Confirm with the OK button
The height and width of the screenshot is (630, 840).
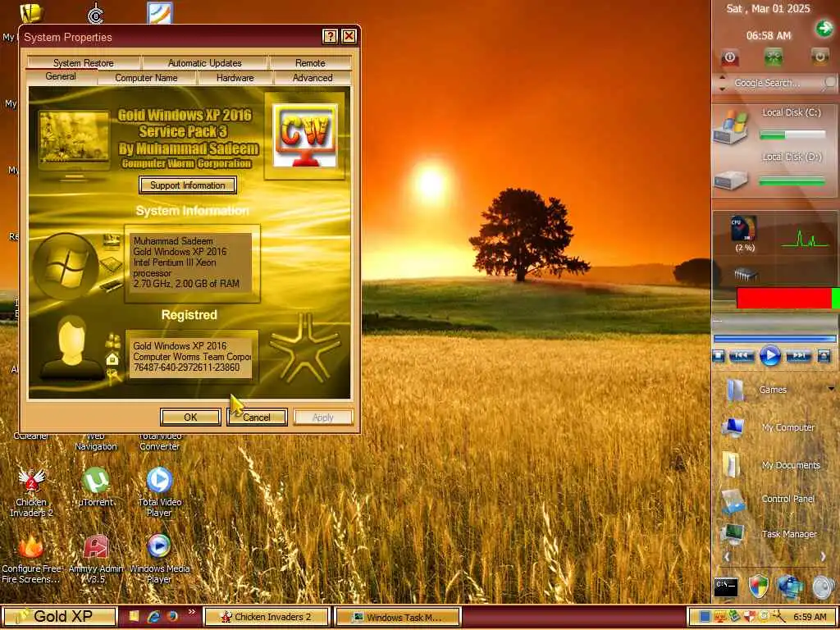pos(190,418)
